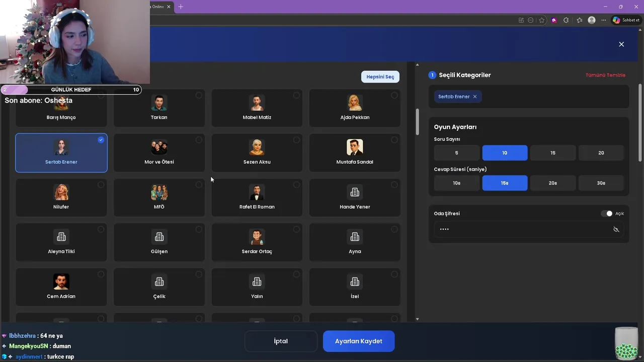Open the browser profile avatar icon
The height and width of the screenshot is (362, 644).
click(x=592, y=20)
